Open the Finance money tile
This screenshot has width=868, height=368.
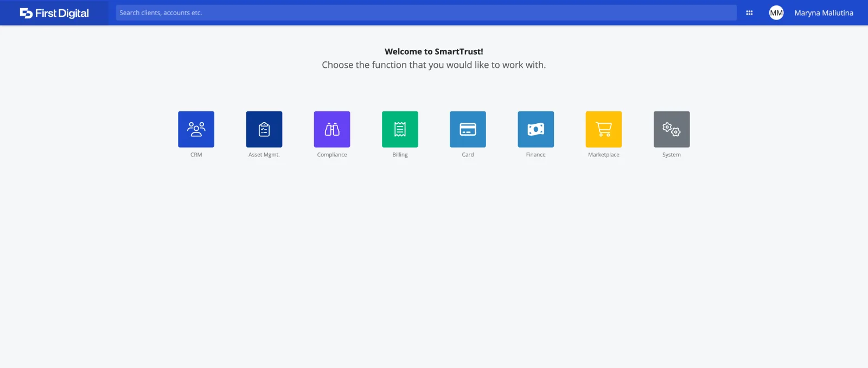(536, 129)
